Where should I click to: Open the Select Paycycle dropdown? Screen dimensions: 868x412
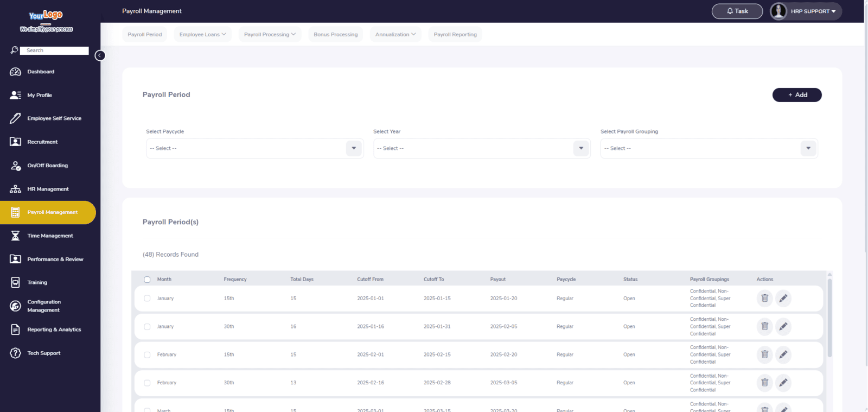coord(254,148)
